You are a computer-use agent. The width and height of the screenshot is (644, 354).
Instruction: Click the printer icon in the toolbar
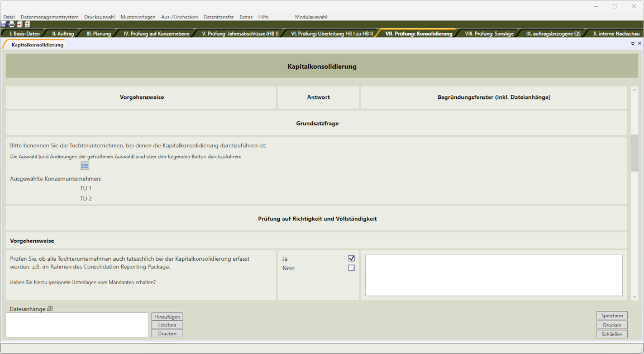pyautogui.click(x=11, y=25)
